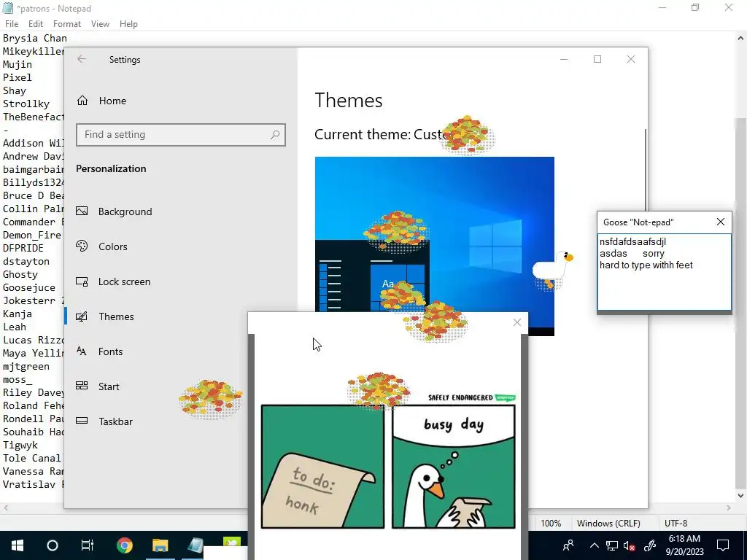
Task: Open Task View from the taskbar
Action: [88, 545]
